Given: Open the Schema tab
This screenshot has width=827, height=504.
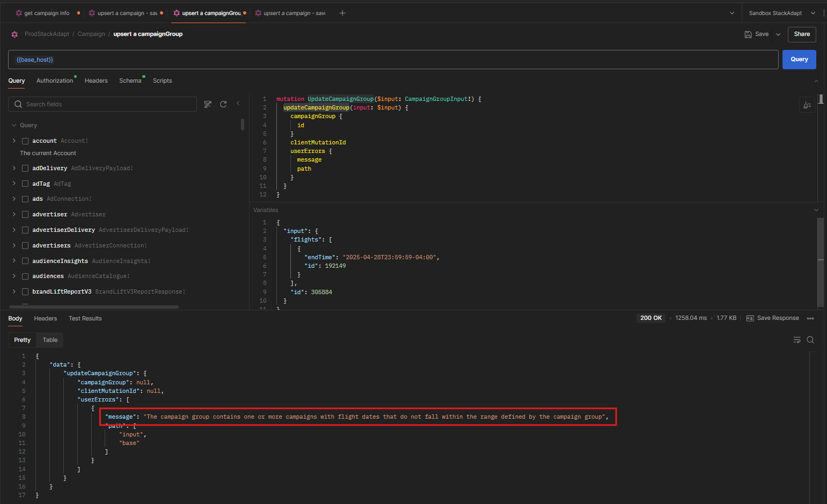Looking at the screenshot, I should tap(130, 81).
